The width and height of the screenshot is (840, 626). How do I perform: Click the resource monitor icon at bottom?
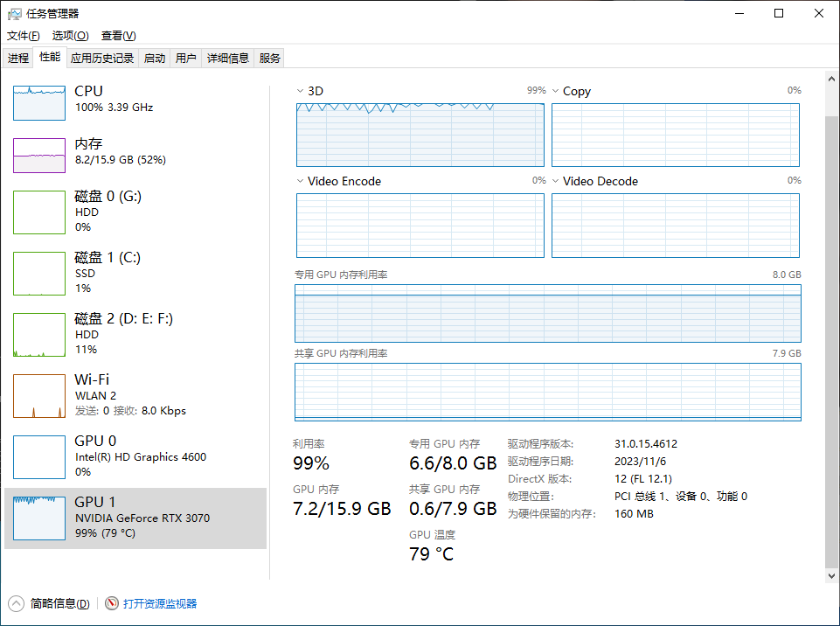coord(112,603)
